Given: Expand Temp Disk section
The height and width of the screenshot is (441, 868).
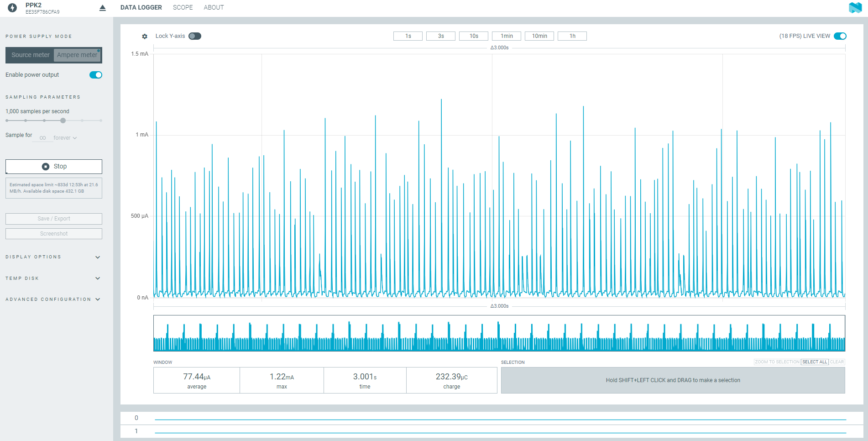Looking at the screenshot, I should click(x=53, y=278).
